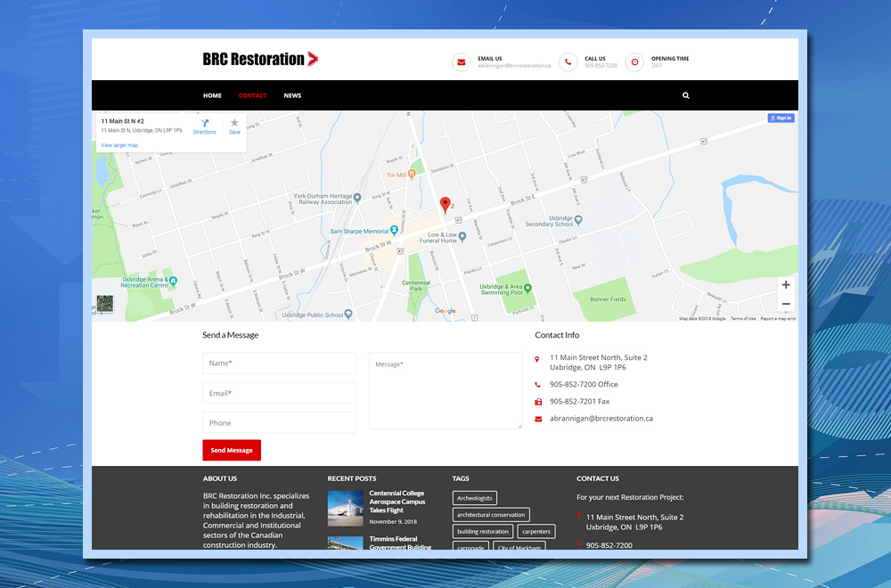Click the Tin Mill restaurant marker
Viewport: 891px width, 588px height.
coord(412,175)
